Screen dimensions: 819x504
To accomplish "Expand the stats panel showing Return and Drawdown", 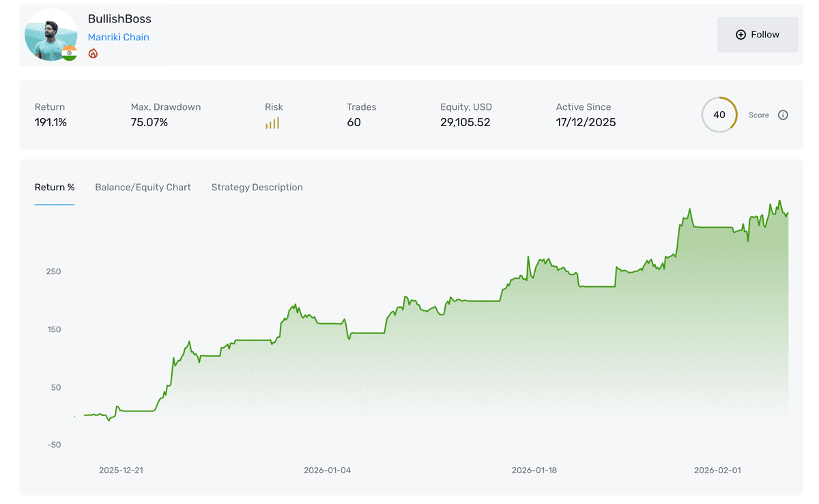I will pos(409,115).
